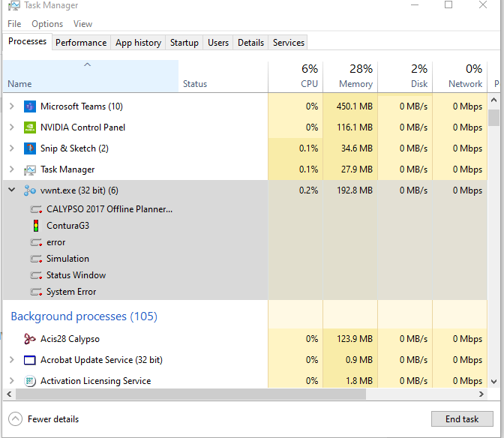Click the Acrobat Update Service icon
This screenshot has width=504, height=438.
pyautogui.click(x=30, y=360)
